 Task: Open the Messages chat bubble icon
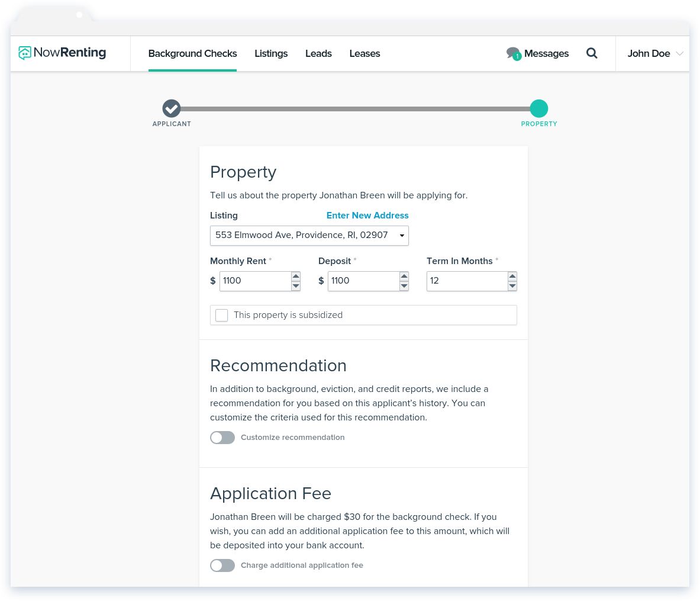pyautogui.click(x=514, y=54)
